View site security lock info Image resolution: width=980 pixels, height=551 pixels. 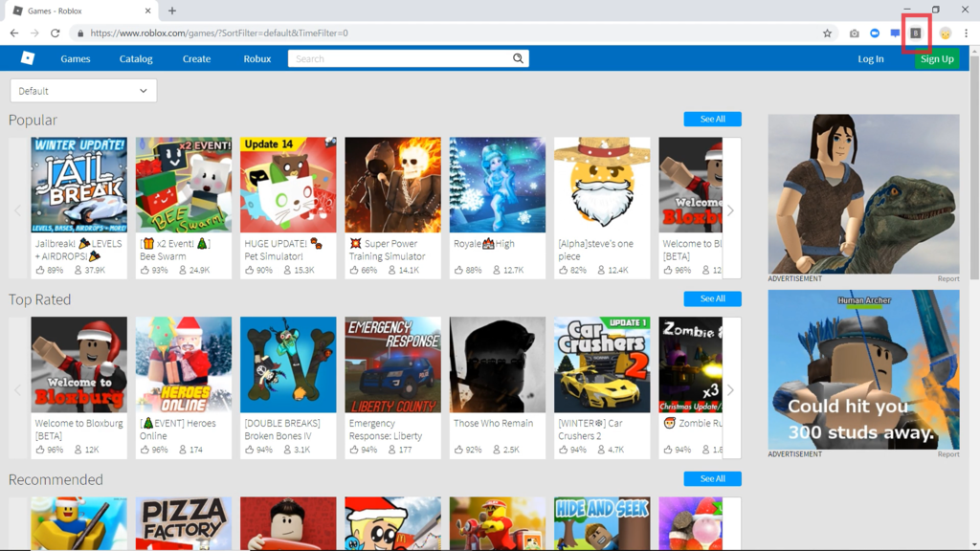point(80,33)
